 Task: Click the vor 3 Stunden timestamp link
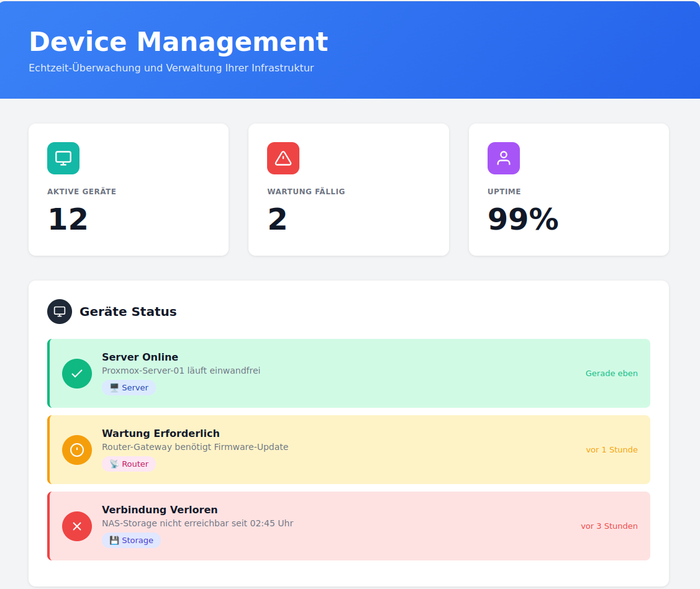click(x=609, y=526)
